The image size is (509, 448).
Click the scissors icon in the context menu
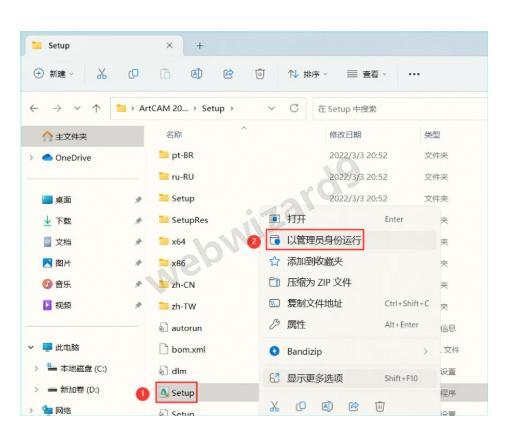coord(274,406)
